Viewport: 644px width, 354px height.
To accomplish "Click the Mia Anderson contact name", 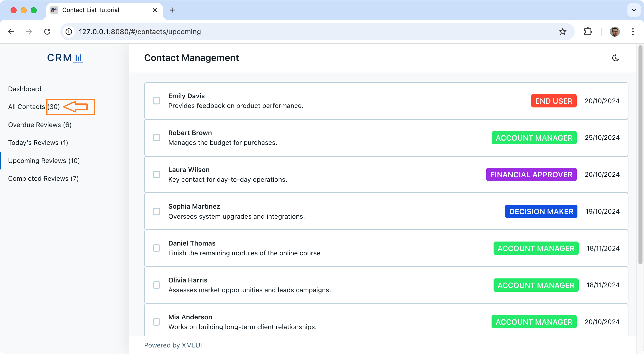I will click(190, 317).
